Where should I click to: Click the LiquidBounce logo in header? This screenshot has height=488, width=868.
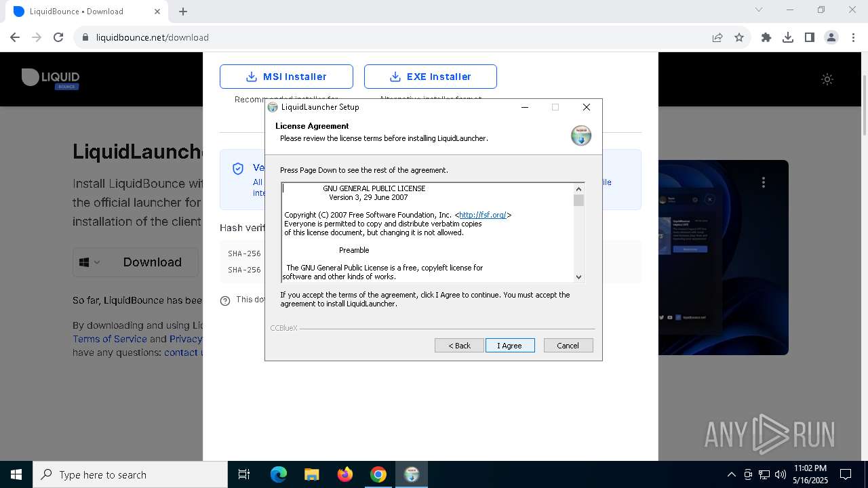coord(51,79)
